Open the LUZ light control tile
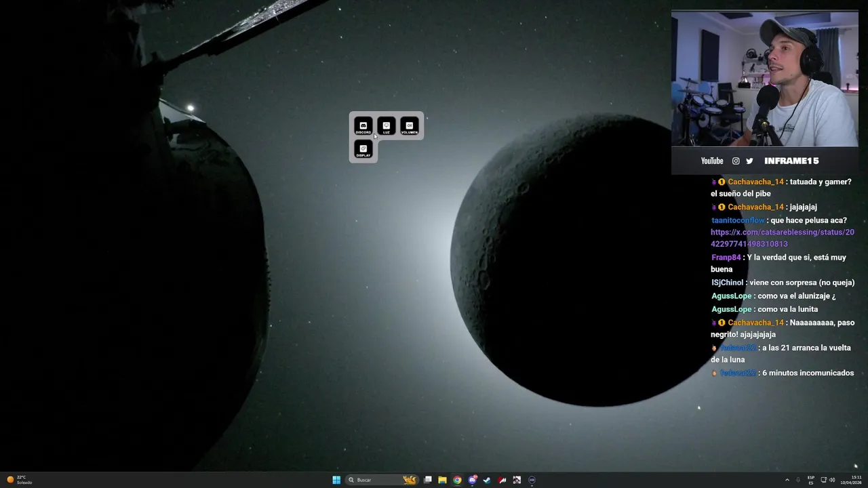Screen dimensions: 868x488 386,126
